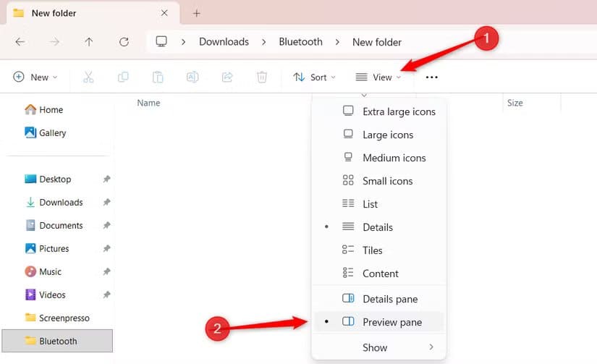Screen dimensions: 597x364
Task: Open the See more three-dots menu
Action: click(x=432, y=77)
